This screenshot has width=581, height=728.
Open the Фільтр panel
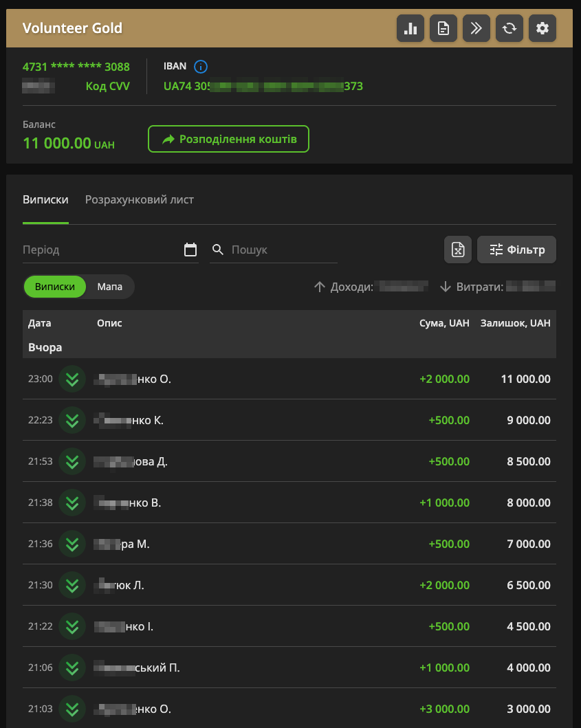click(516, 250)
